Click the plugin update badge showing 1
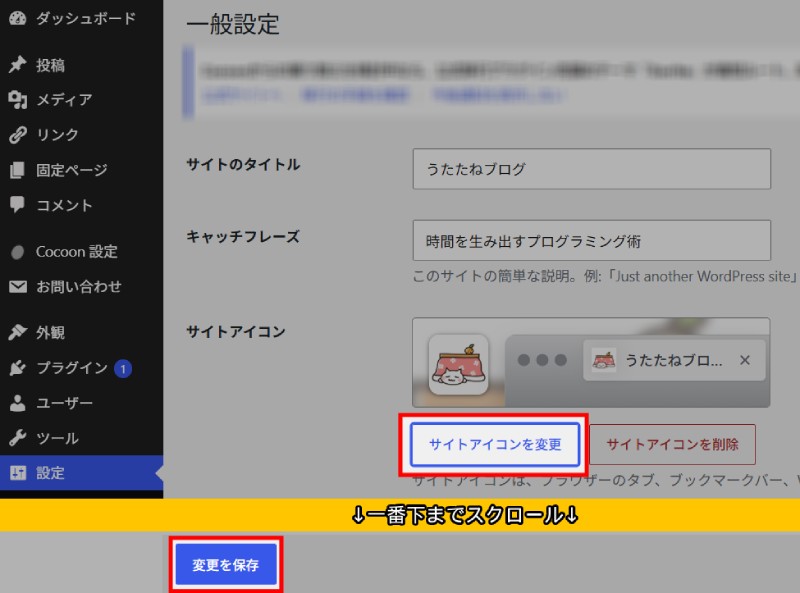The image size is (800, 593). (x=123, y=368)
